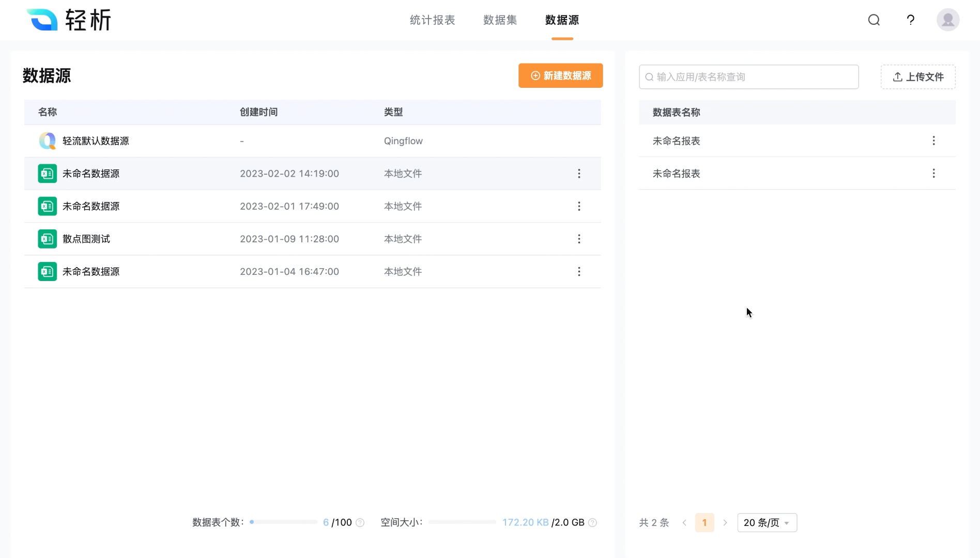
Task: Select the 散点图测试 data source
Action: [x=312, y=239]
